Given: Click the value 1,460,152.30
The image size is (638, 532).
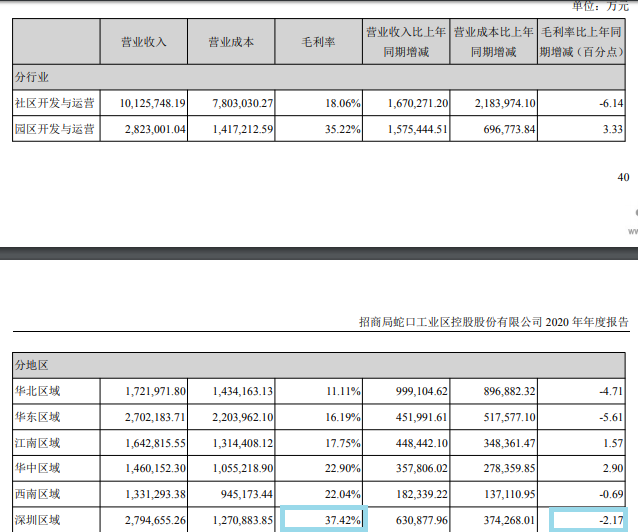Looking at the screenshot, I should click(155, 469).
